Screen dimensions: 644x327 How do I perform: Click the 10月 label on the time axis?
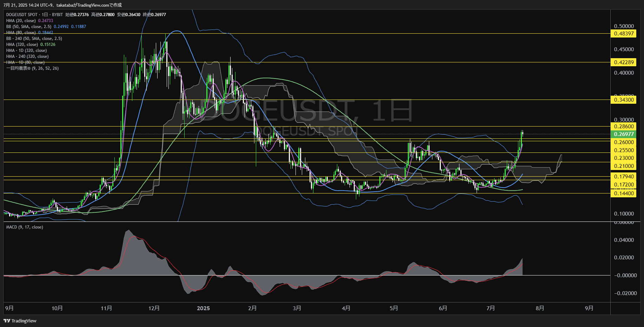coord(57,308)
